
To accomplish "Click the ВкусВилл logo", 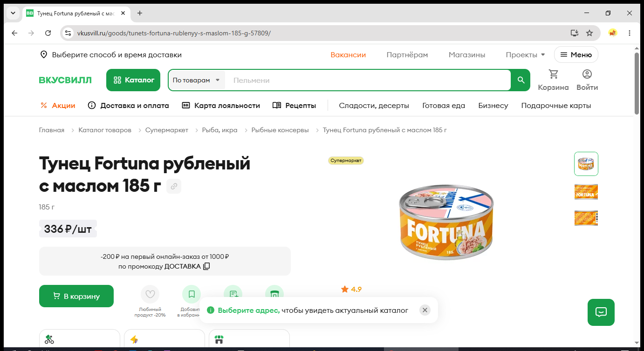I will click(x=65, y=80).
